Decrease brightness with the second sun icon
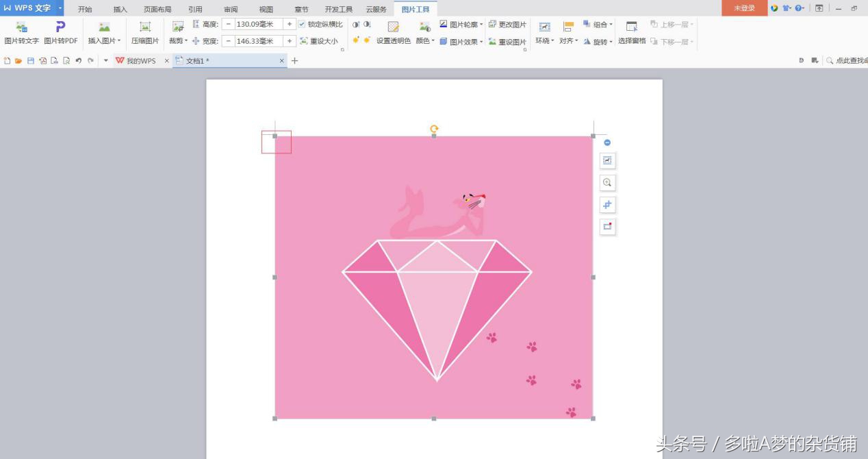Image resolution: width=868 pixels, height=459 pixels. tap(367, 40)
